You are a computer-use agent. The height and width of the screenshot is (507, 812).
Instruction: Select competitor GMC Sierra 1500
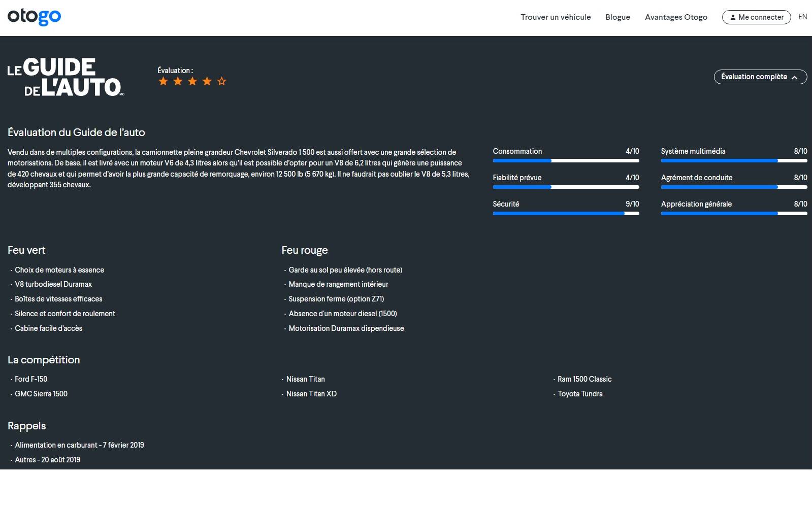tap(41, 394)
